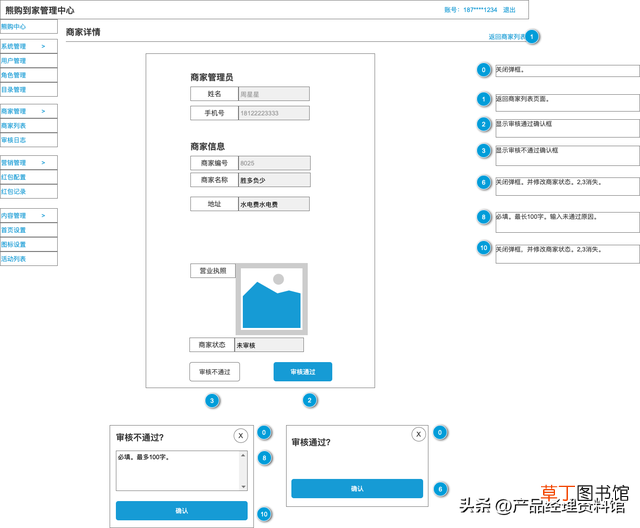Image resolution: width=640 pixels, height=528 pixels.
Task: Click the 商家状态 field showing 未审核
Action: 269,345
